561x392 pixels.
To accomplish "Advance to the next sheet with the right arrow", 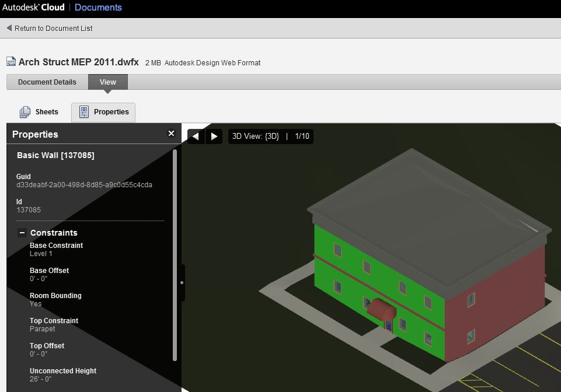I will coord(214,136).
